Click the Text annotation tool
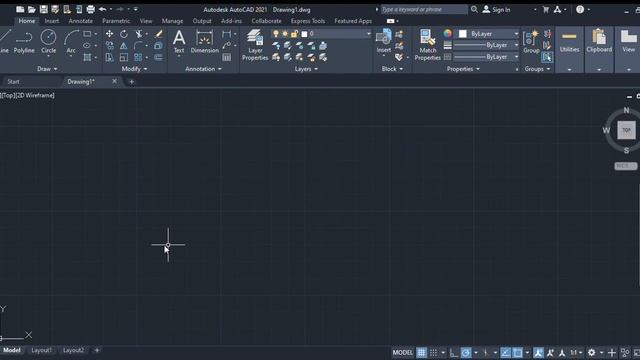The width and height of the screenshot is (640, 360). [x=179, y=42]
